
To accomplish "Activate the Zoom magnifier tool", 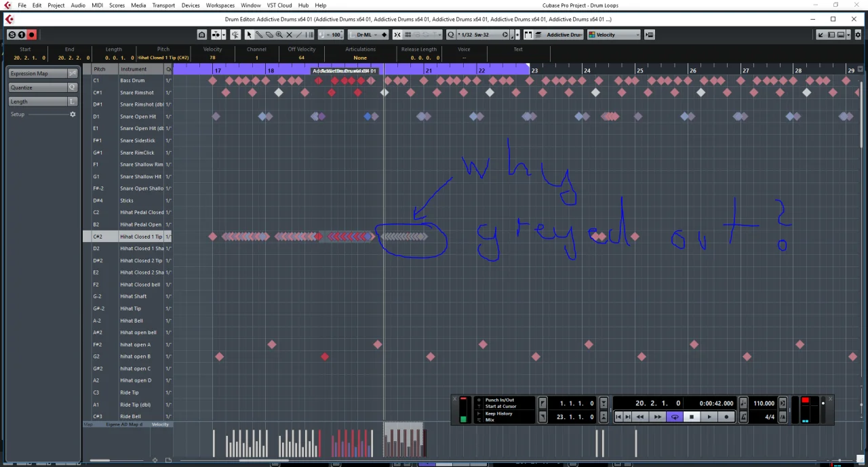I will point(279,35).
